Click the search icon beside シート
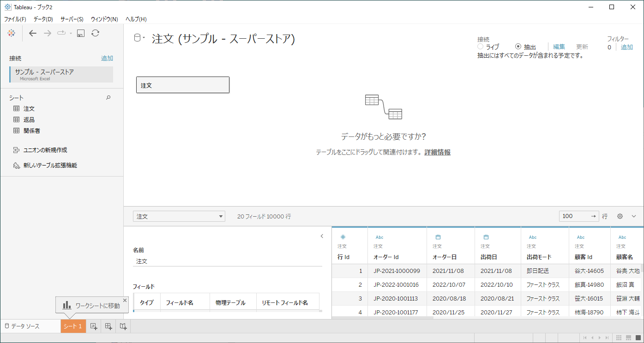The image size is (644, 343). point(108,97)
